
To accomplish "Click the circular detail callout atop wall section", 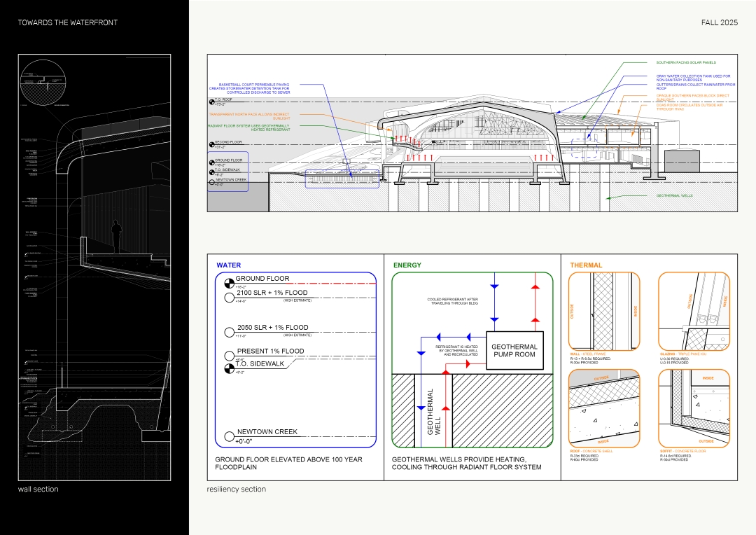I will 43,81.
